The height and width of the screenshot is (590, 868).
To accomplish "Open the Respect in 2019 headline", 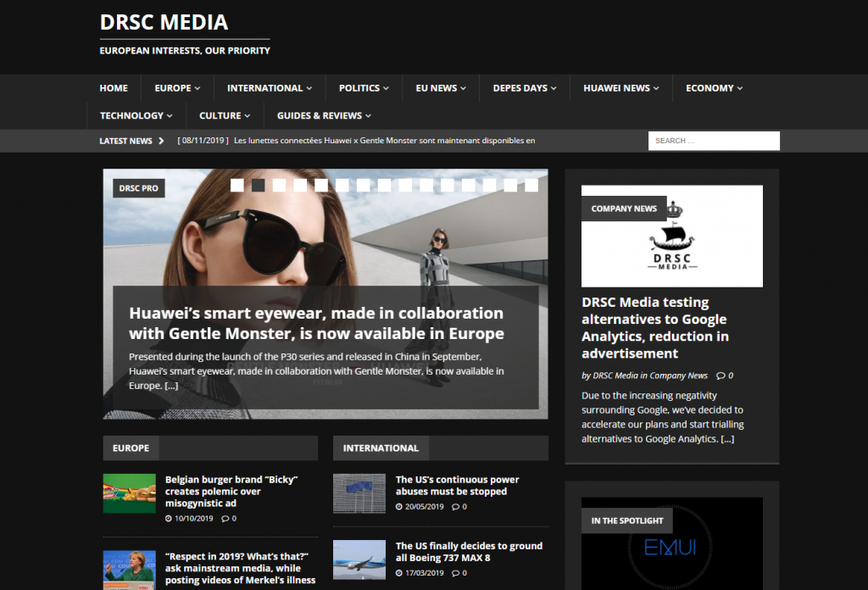I will pyautogui.click(x=240, y=569).
